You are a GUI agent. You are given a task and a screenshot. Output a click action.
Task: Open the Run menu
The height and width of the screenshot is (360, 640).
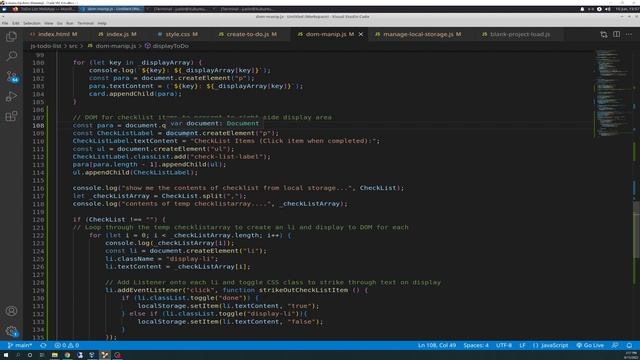(70, 23)
